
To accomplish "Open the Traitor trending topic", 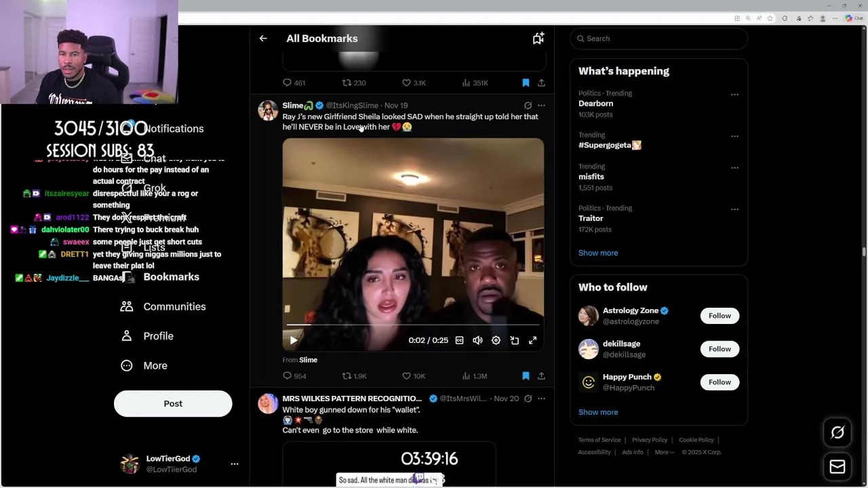I will point(591,218).
